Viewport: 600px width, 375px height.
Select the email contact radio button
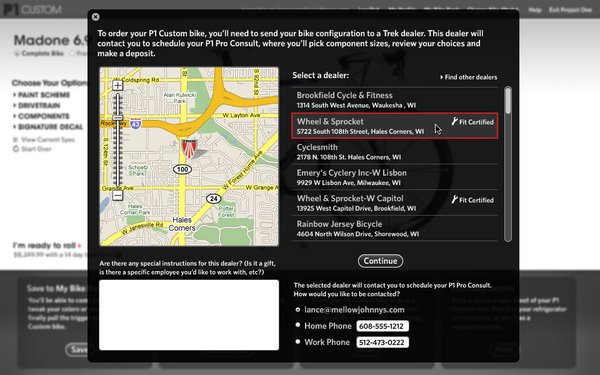pos(298,310)
